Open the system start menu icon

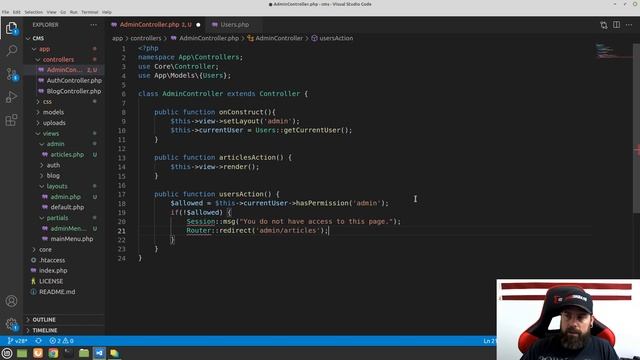point(7,353)
